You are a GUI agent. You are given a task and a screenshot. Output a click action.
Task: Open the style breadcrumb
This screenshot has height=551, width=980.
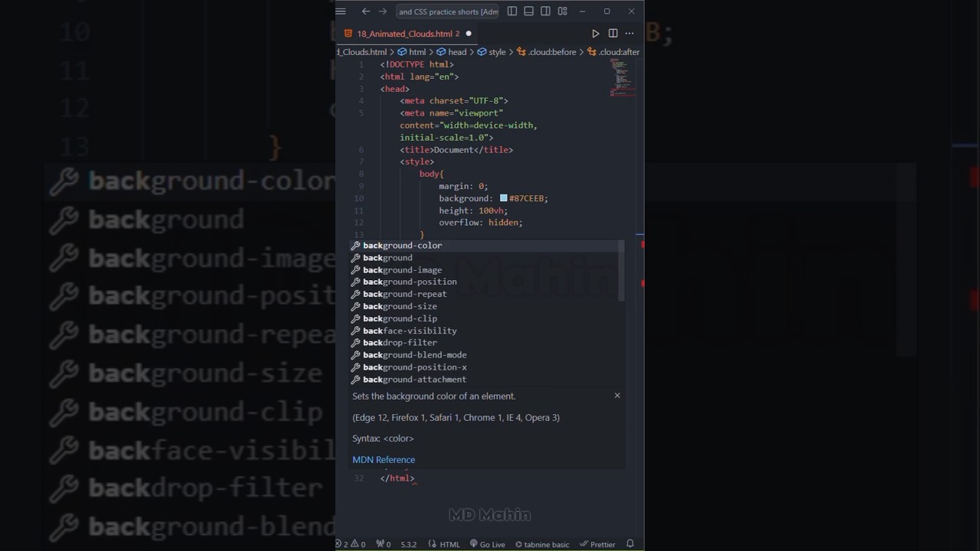(492, 52)
